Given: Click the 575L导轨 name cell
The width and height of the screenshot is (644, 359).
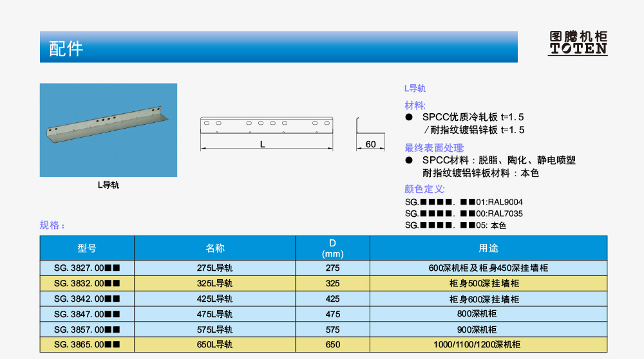Looking at the screenshot, I should tap(215, 329).
